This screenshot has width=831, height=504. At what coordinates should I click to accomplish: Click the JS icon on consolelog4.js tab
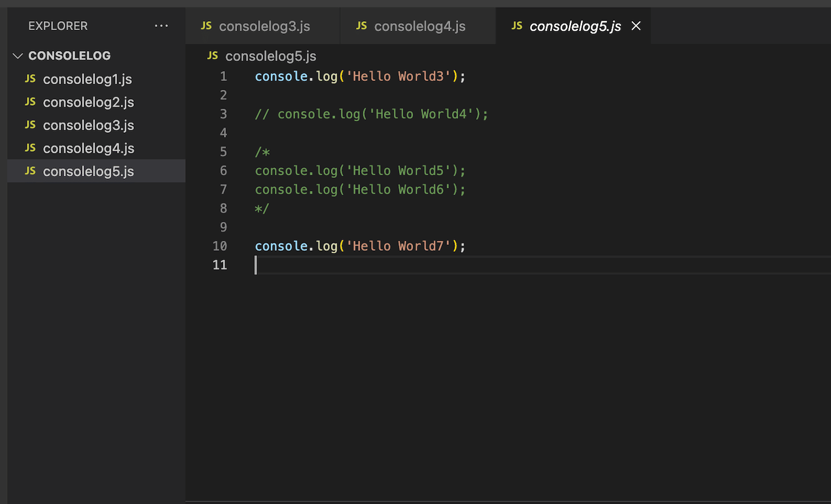pyautogui.click(x=361, y=25)
